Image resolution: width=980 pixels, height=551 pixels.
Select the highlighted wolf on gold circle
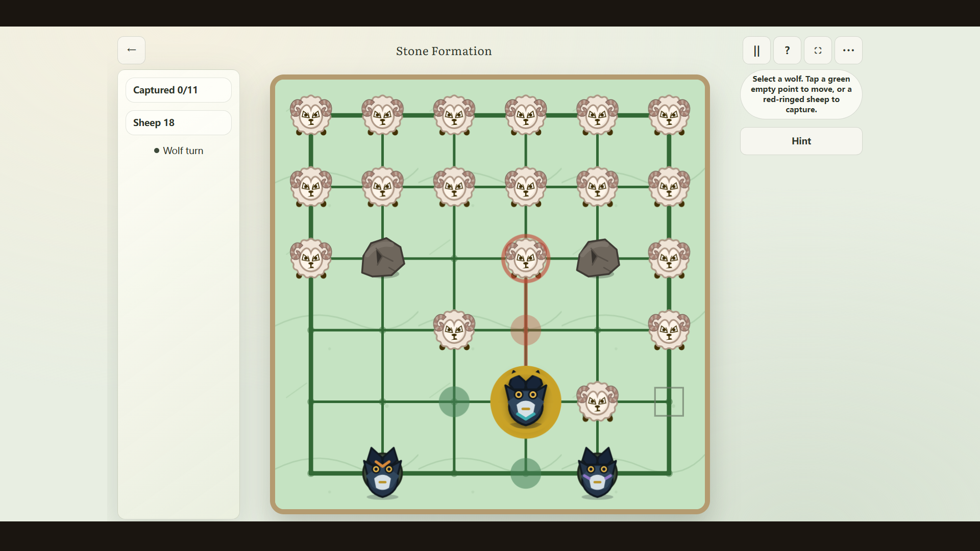[526, 402]
